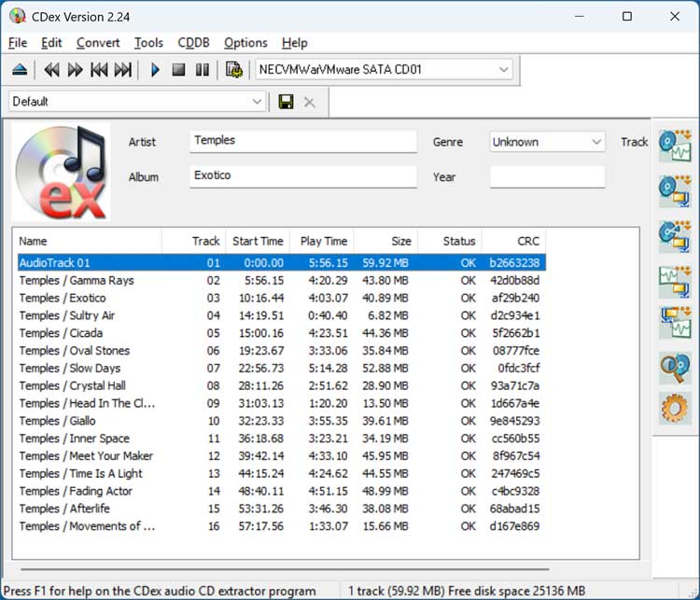
Task: Select track Temples / Cicada
Action: tap(282, 333)
